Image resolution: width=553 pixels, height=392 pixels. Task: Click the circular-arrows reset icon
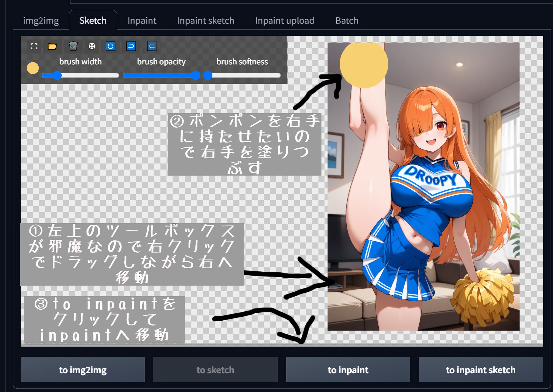pyautogui.click(x=111, y=46)
